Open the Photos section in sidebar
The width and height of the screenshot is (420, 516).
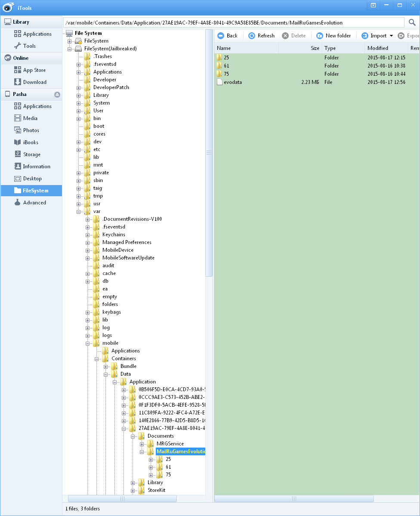(x=31, y=130)
